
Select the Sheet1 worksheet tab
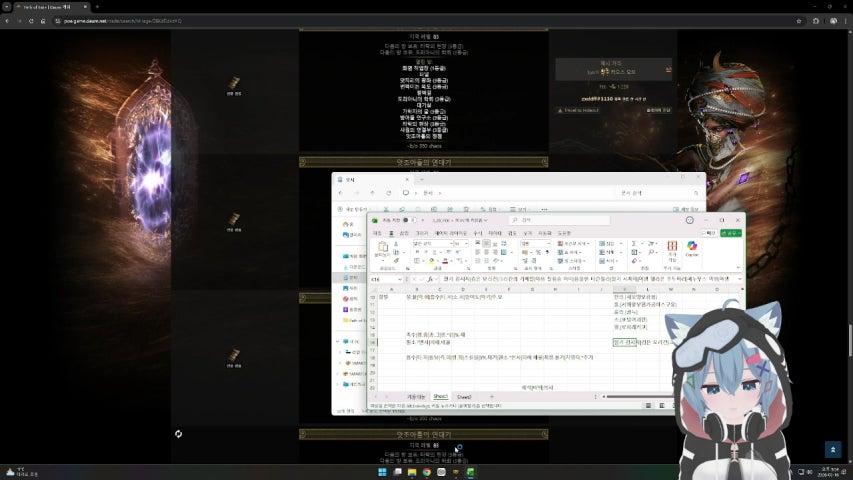(x=439, y=396)
